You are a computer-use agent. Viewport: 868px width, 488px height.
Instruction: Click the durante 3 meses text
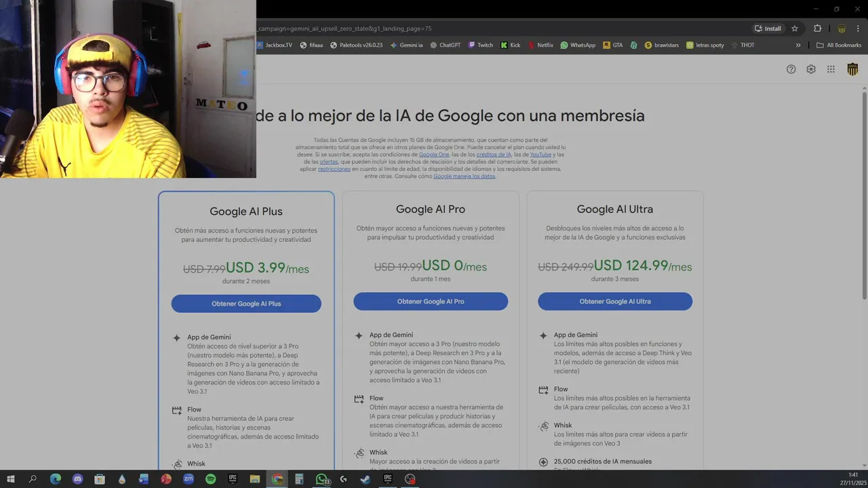pos(615,279)
